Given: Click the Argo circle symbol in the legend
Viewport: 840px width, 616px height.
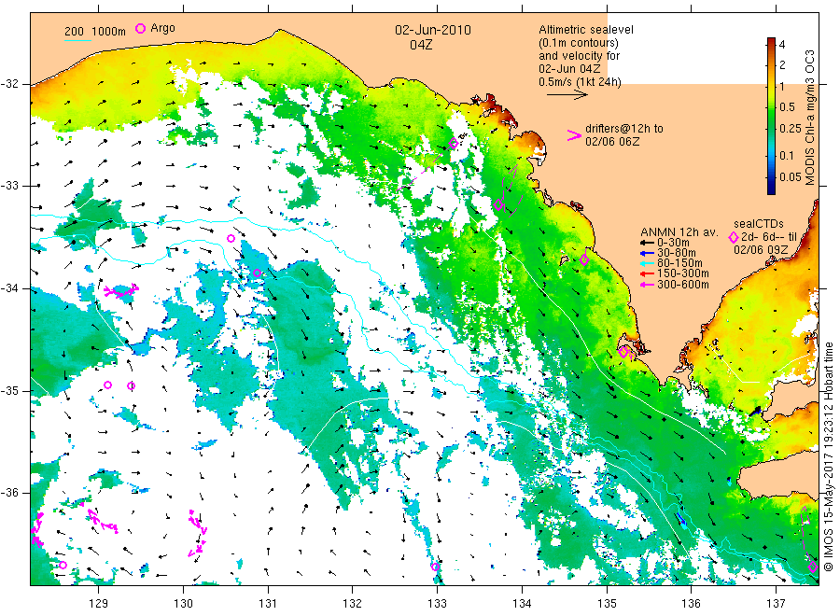Looking at the screenshot, I should pyautogui.click(x=140, y=28).
